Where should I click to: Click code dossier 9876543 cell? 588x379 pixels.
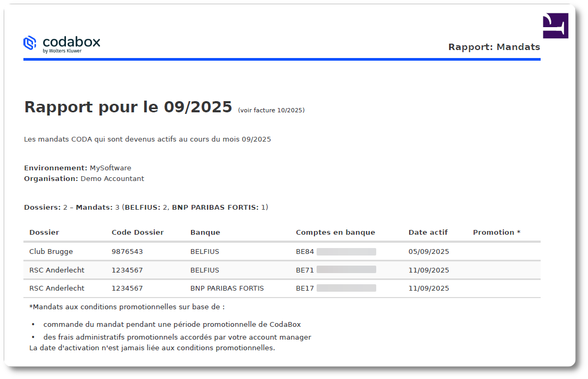(x=127, y=251)
